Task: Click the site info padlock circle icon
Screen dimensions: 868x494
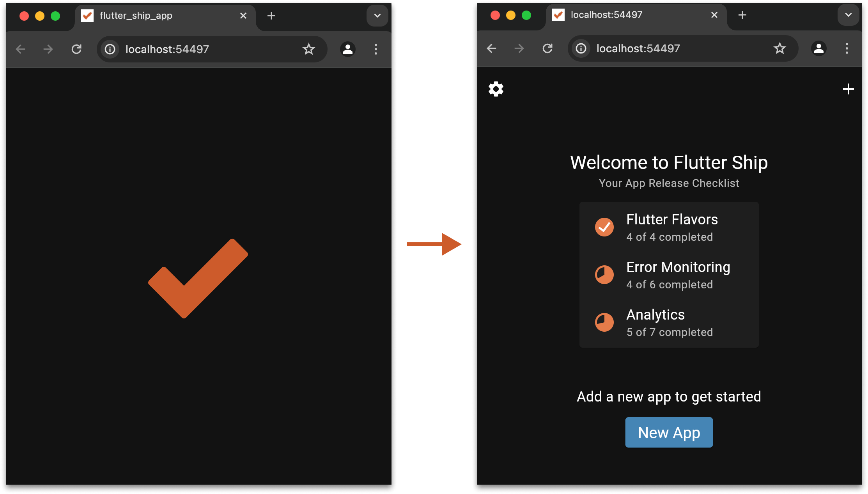Action: tap(110, 49)
